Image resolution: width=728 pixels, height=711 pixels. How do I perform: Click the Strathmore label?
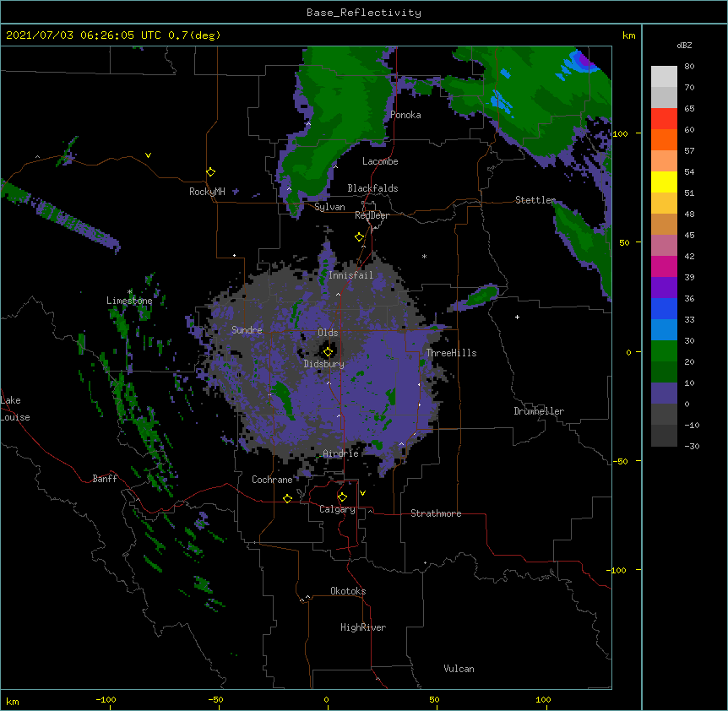tap(436, 513)
